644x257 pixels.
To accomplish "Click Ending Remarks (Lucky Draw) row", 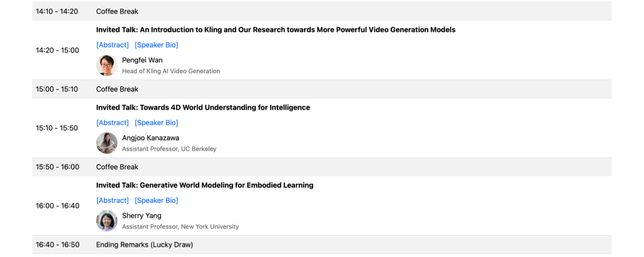I will coord(322,244).
